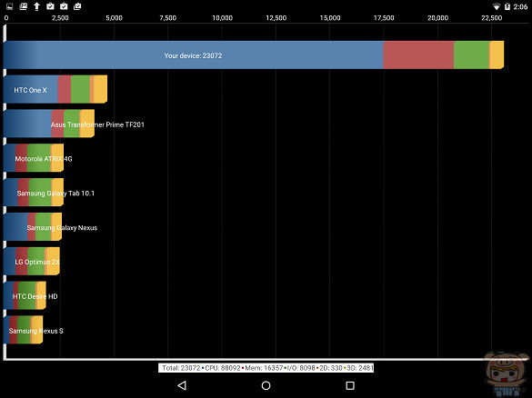Tap the HTC One X bar label

[x=30, y=90]
